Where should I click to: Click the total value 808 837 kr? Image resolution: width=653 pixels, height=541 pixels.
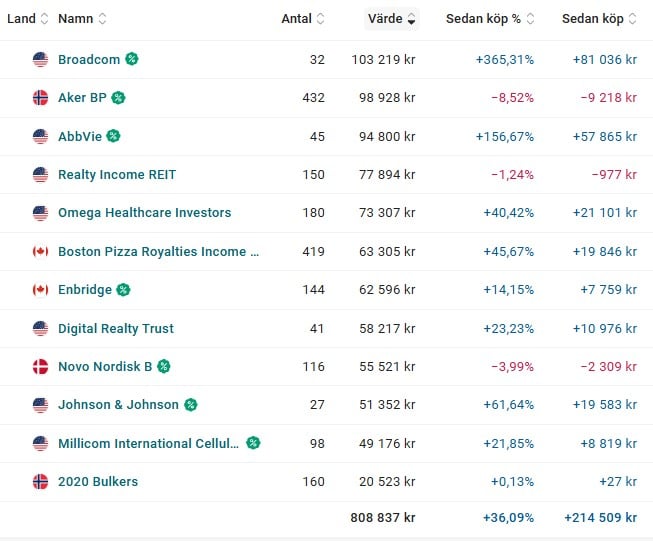pyautogui.click(x=383, y=517)
